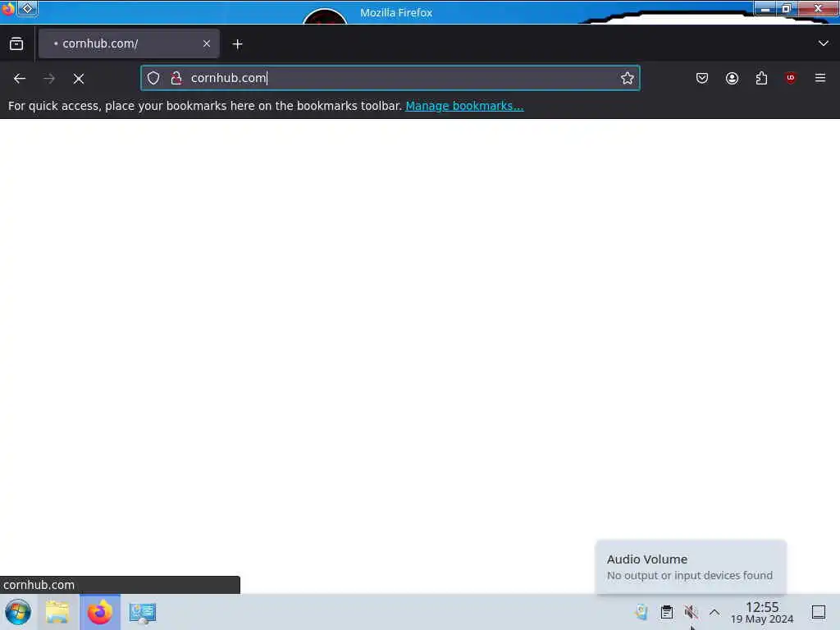The height and width of the screenshot is (630, 840).
Task: Bookmark this page with star
Action: pos(628,78)
